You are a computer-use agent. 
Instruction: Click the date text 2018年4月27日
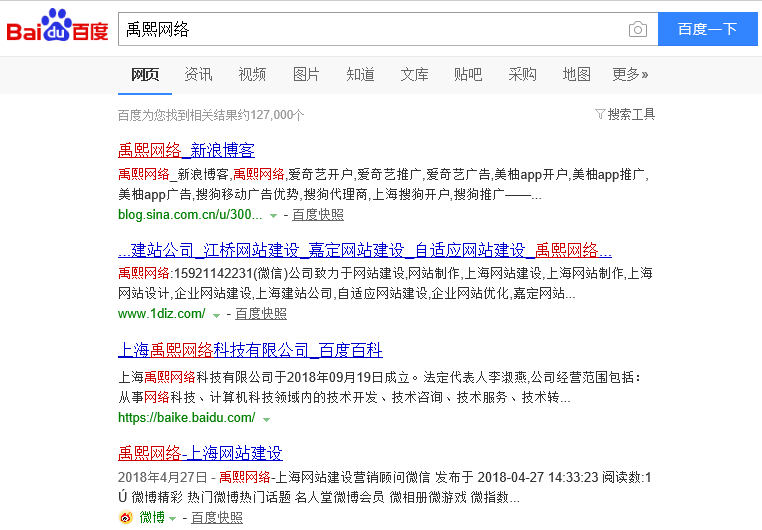(162, 478)
